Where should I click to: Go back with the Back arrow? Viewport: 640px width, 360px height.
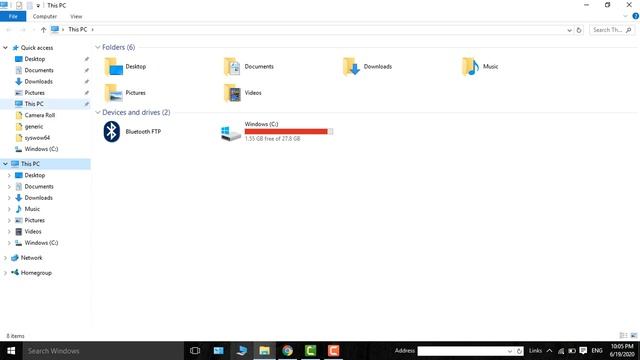click(x=9, y=30)
